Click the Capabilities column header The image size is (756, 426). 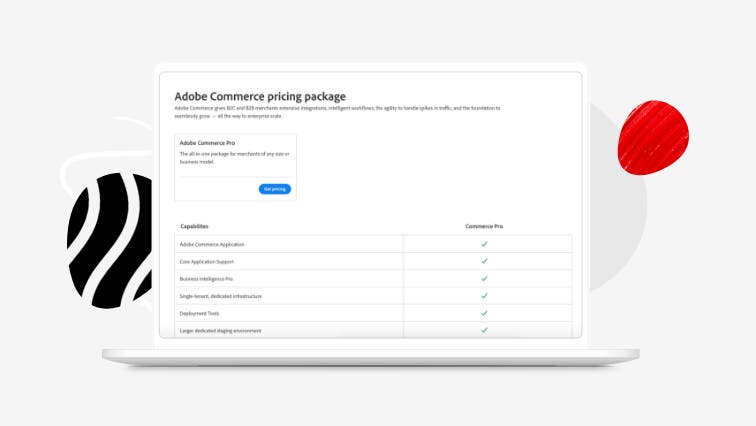point(194,226)
